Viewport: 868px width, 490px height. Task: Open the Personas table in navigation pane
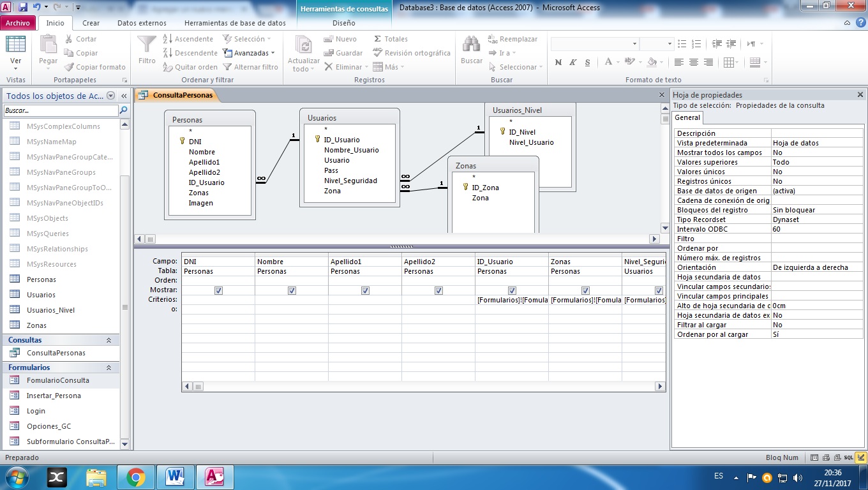(41, 279)
